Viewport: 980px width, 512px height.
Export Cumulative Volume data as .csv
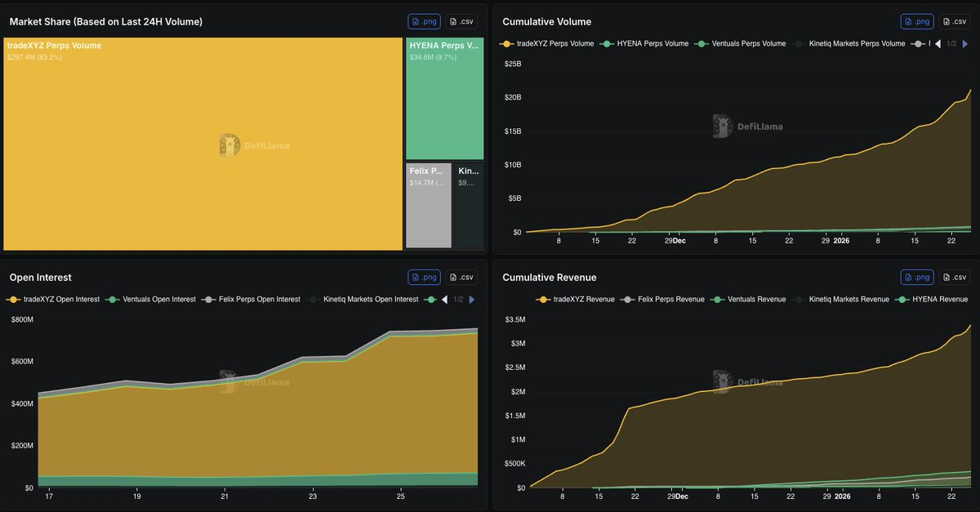pos(955,22)
